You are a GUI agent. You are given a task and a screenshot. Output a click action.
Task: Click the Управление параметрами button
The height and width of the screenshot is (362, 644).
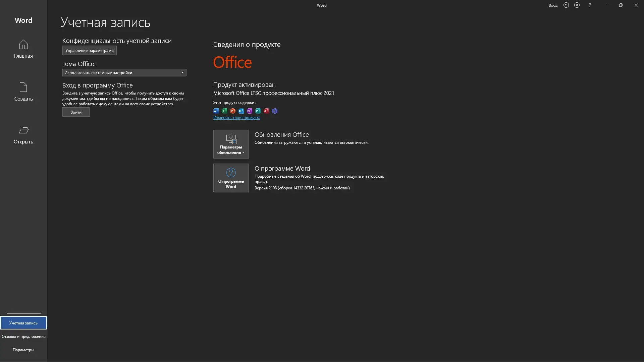pyautogui.click(x=89, y=50)
